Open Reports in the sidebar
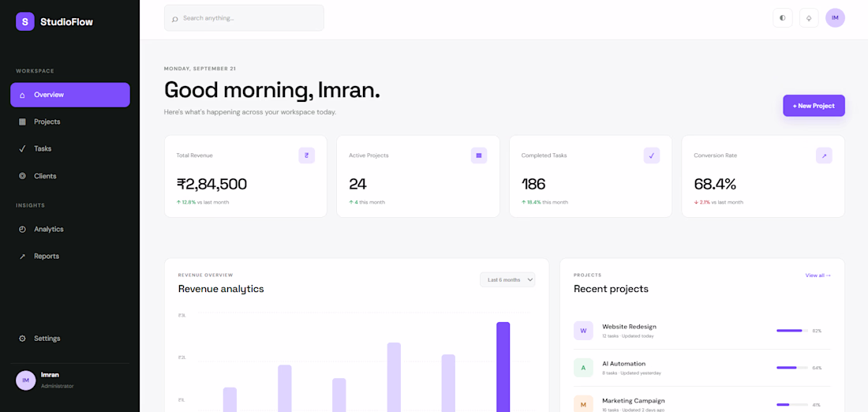Image resolution: width=868 pixels, height=412 pixels. click(x=70, y=257)
